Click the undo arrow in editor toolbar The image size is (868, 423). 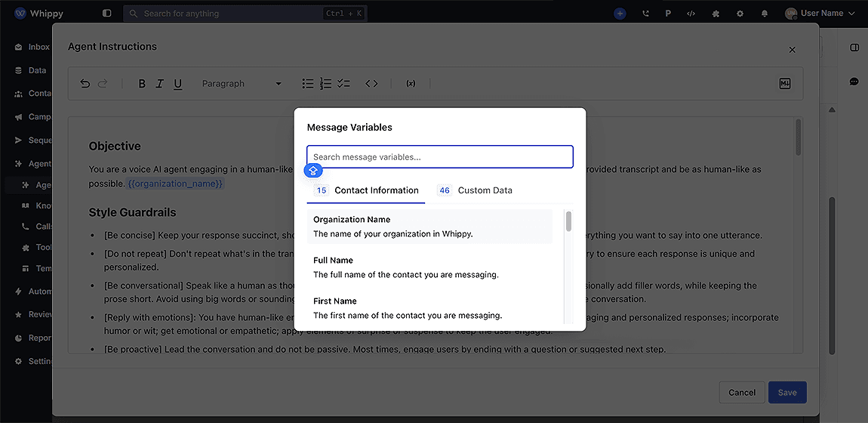pyautogui.click(x=85, y=84)
